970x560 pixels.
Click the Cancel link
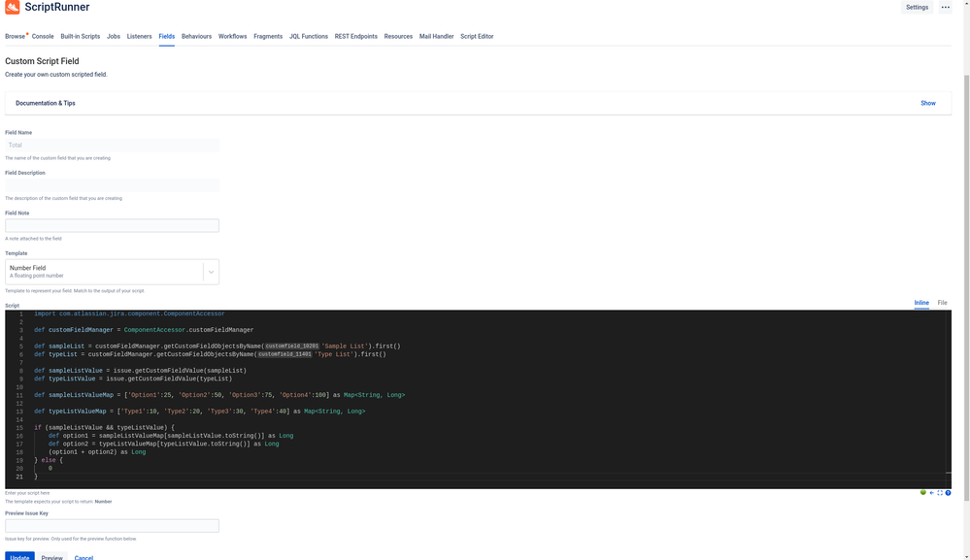click(x=84, y=557)
